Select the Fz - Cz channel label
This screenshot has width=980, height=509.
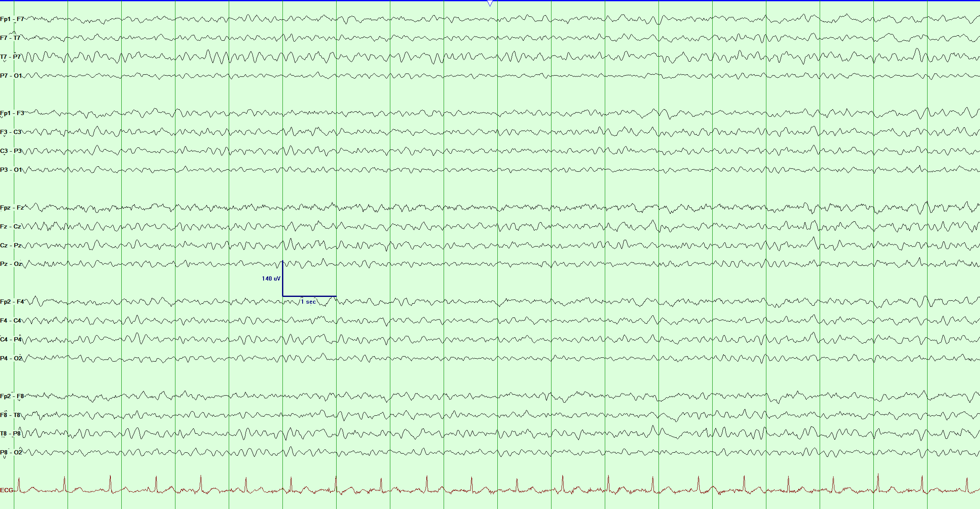coord(10,227)
